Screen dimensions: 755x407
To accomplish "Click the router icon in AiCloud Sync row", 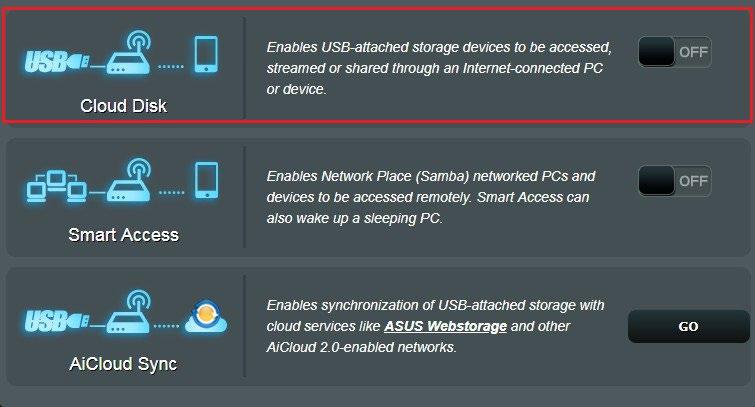I will coord(129,312).
